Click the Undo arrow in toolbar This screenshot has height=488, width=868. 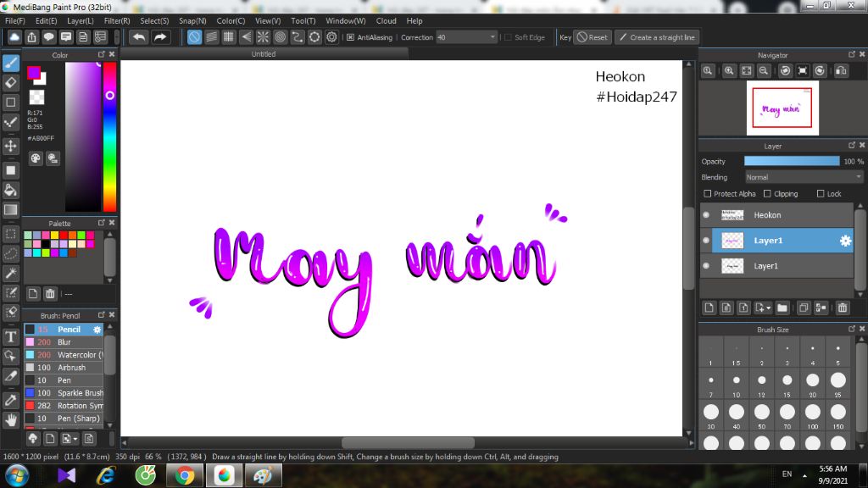pyautogui.click(x=139, y=37)
